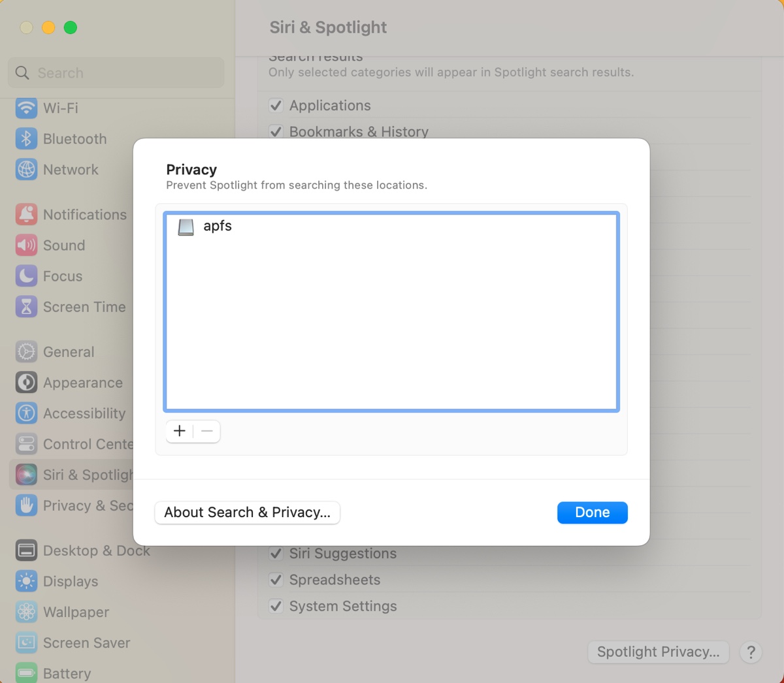Click the Wi-Fi sidebar icon
The width and height of the screenshot is (784, 683).
pyautogui.click(x=26, y=108)
